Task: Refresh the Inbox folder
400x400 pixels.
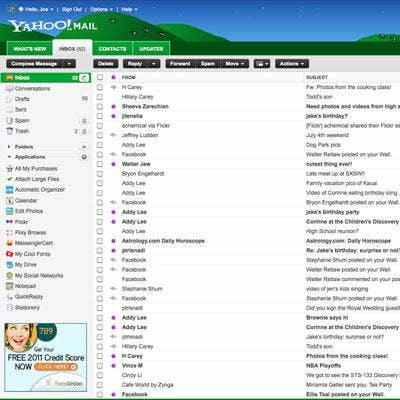Action: (85, 78)
